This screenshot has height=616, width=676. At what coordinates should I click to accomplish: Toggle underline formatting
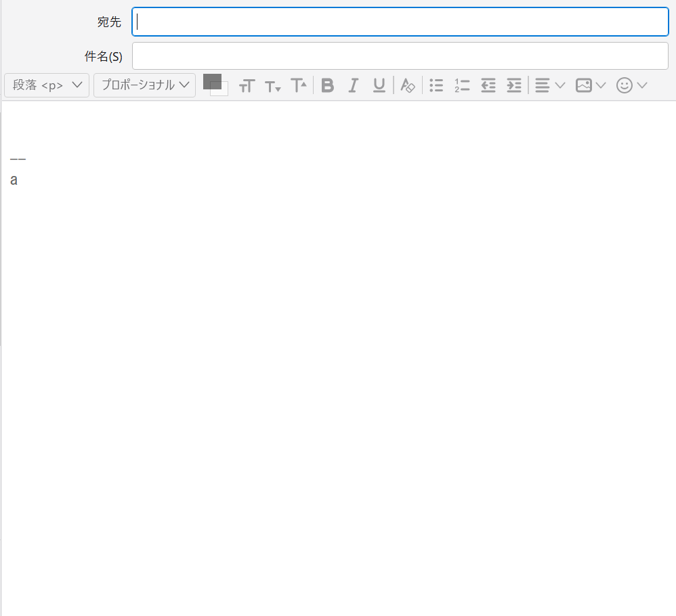[379, 85]
